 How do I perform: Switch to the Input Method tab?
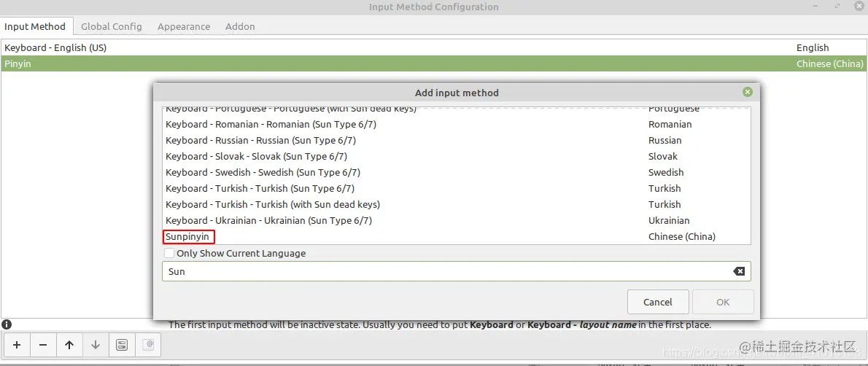tap(35, 26)
